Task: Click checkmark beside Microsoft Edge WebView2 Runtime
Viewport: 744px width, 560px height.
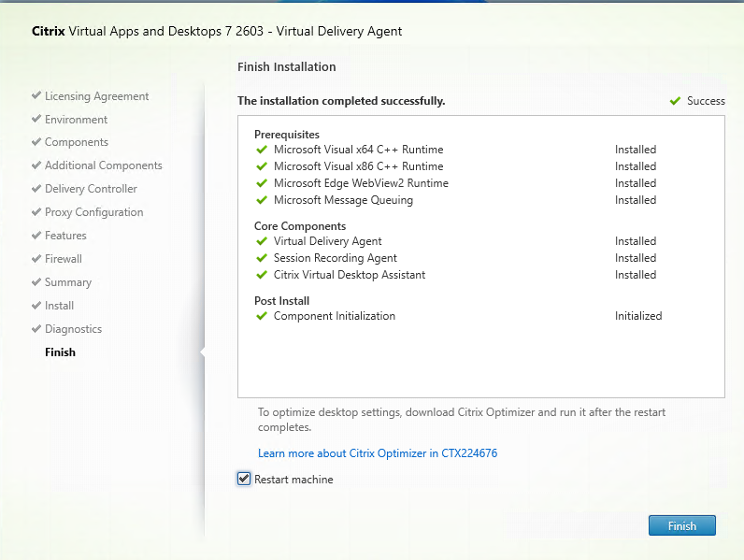Action: point(262,183)
